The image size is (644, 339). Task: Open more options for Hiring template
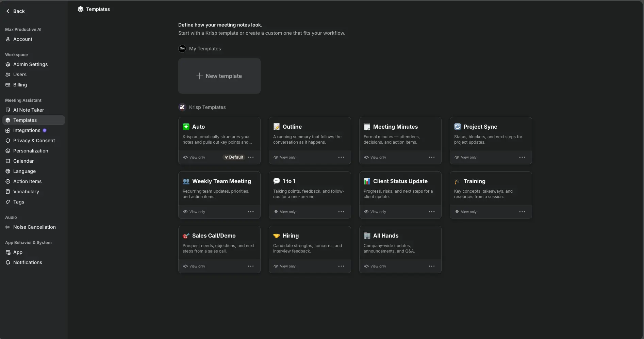(x=341, y=266)
